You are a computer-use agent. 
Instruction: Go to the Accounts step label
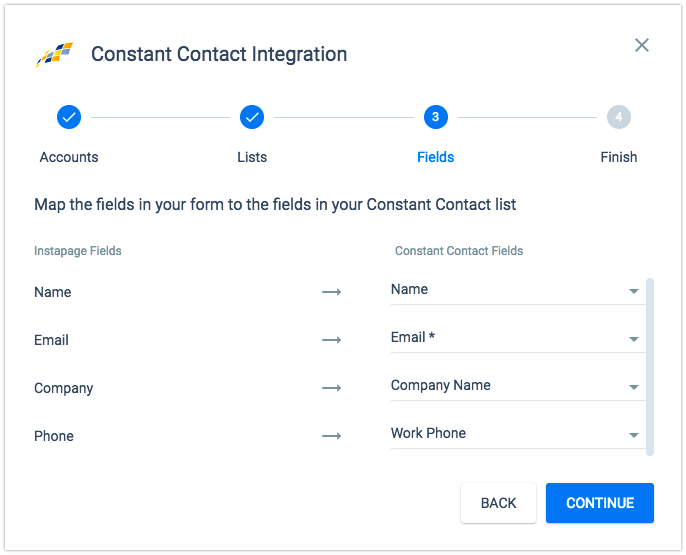coord(69,157)
